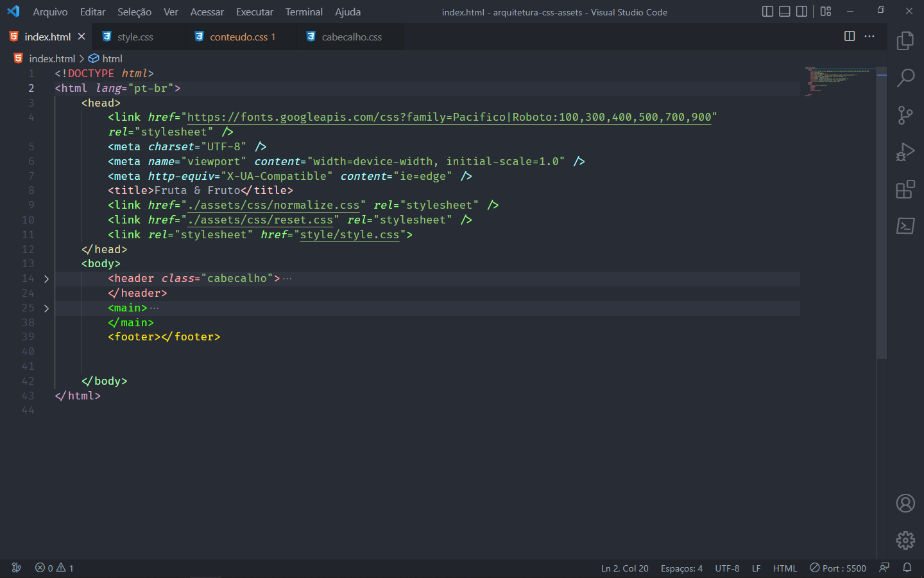
Task: Change indentation via Espaços: 4
Action: (x=681, y=568)
